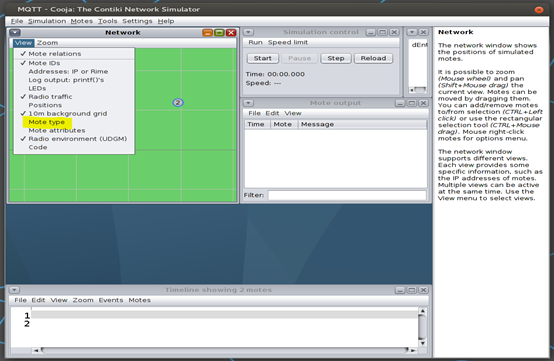Click into the Mote output Filter field
Image resolution: width=554 pixels, height=361 pixels.
347,195
